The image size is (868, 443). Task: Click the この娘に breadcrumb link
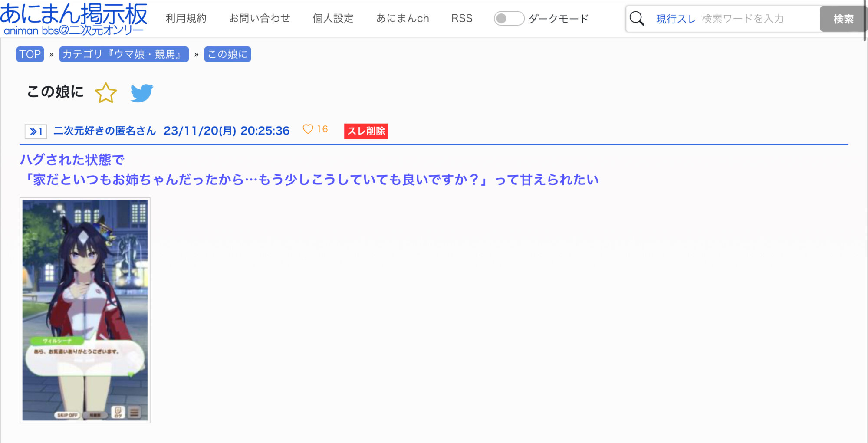click(227, 54)
